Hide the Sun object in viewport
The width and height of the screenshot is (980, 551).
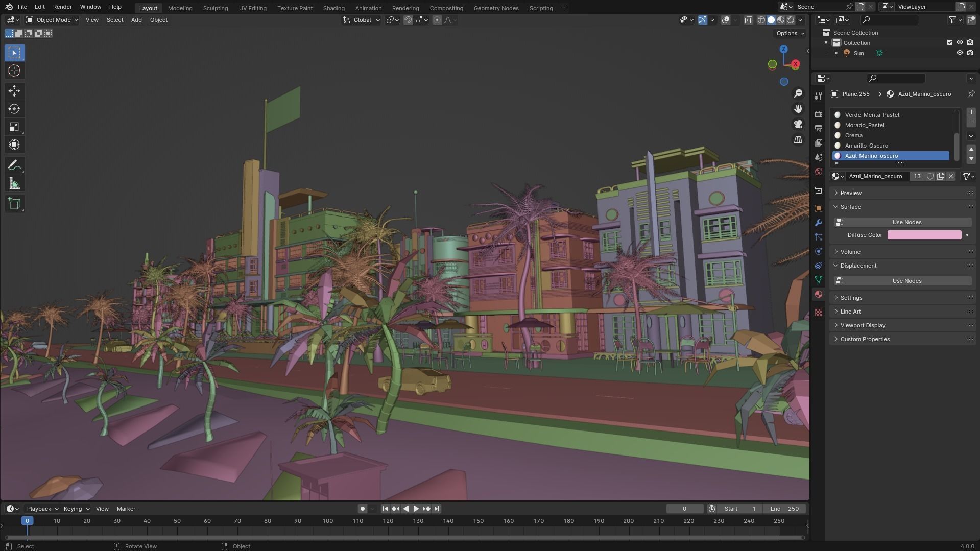click(x=960, y=53)
